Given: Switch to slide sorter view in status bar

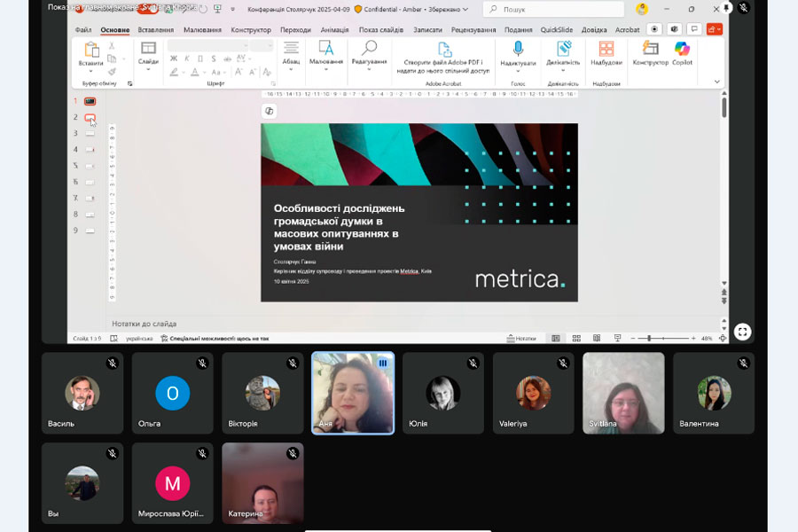Looking at the screenshot, I should click(576, 339).
